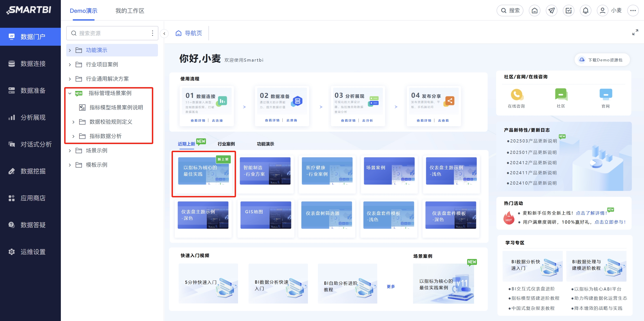This screenshot has width=644, height=321.
Task: Expand the 行业项目案例 folder
Action: click(x=70, y=65)
